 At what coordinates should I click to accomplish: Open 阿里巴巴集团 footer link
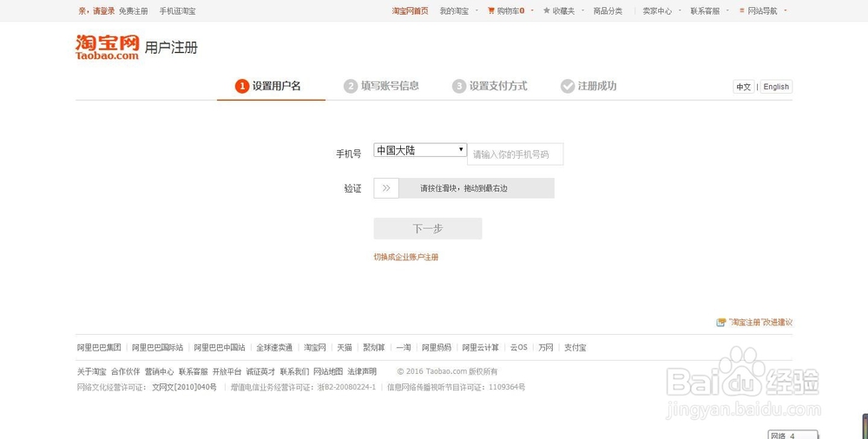[x=99, y=348]
